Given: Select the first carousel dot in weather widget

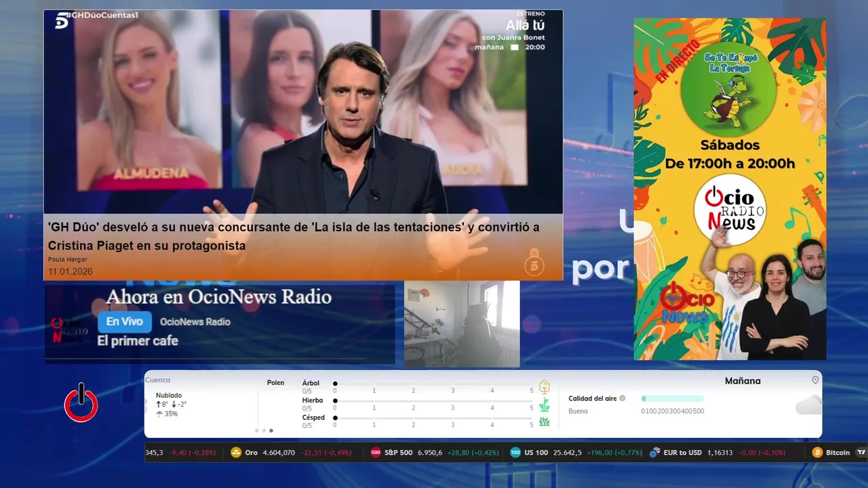Looking at the screenshot, I should pos(256,430).
